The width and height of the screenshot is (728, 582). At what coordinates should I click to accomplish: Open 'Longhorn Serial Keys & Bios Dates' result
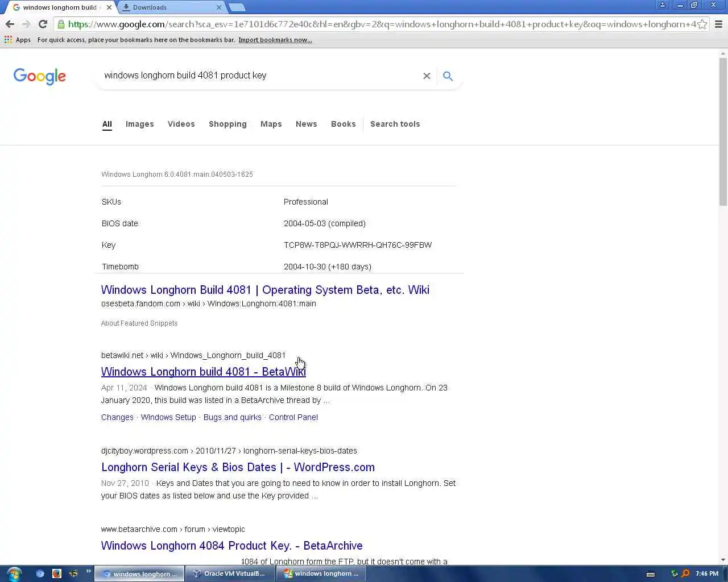click(238, 467)
